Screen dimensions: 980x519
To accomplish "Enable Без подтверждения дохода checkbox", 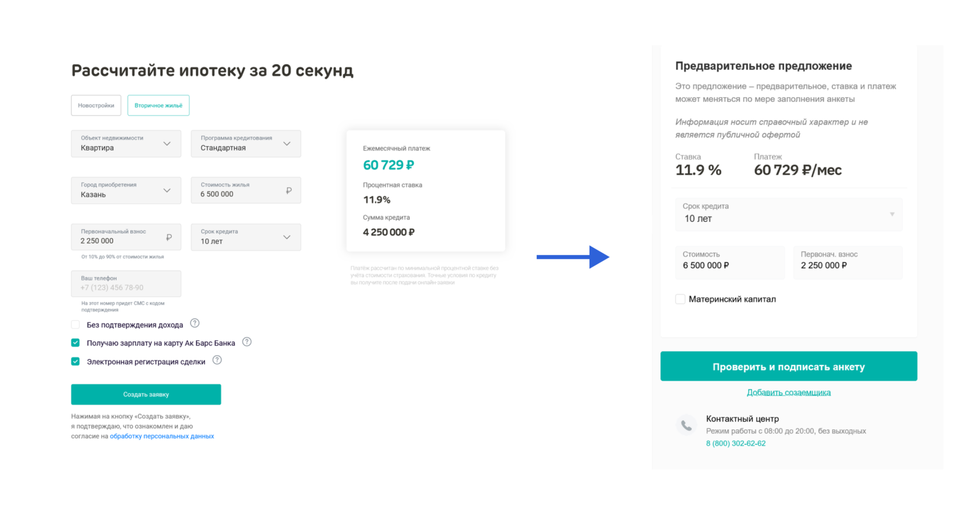I will coord(76,324).
